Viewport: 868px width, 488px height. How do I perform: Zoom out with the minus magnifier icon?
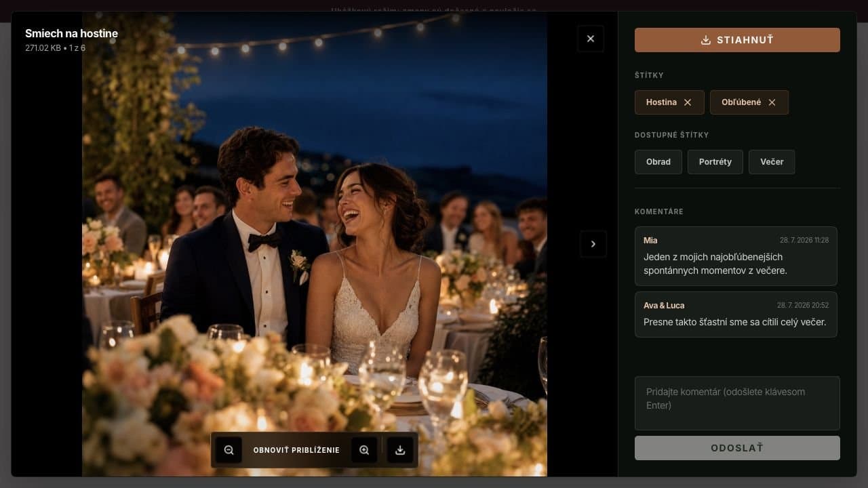229,450
